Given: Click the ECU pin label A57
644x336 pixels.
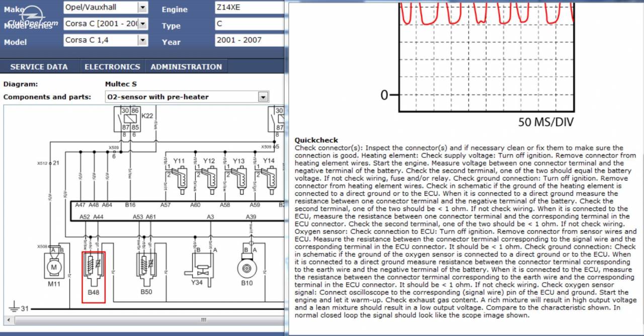Looking at the screenshot, I should [166, 205].
